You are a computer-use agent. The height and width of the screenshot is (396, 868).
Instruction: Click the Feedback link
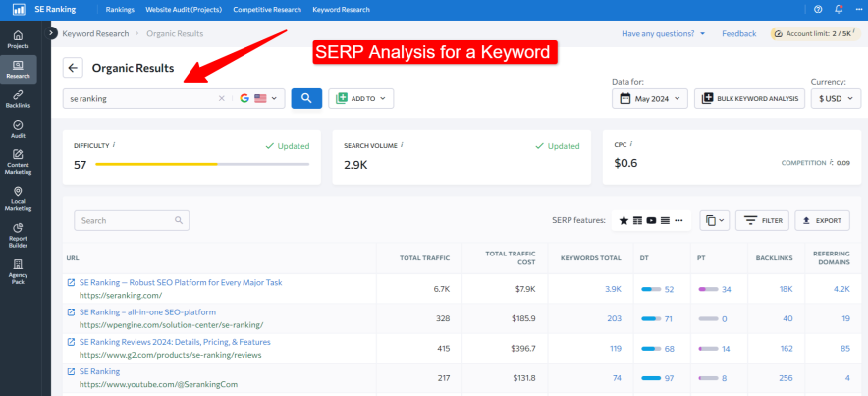tap(739, 33)
